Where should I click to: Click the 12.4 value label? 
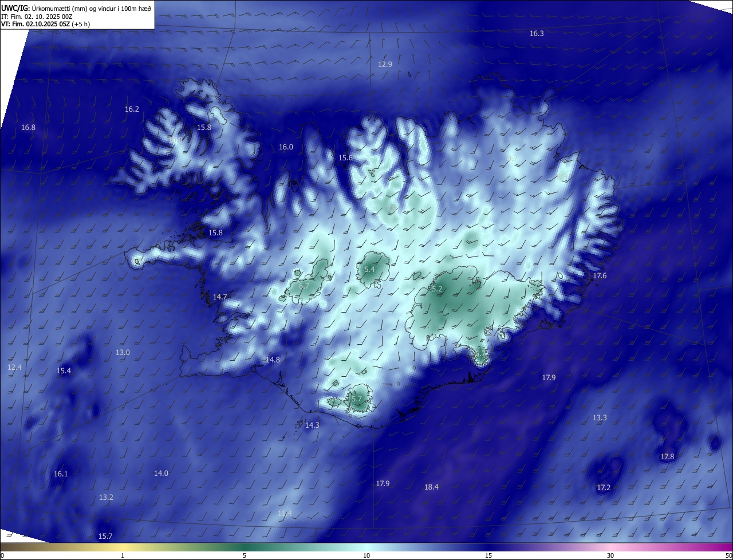click(14, 367)
